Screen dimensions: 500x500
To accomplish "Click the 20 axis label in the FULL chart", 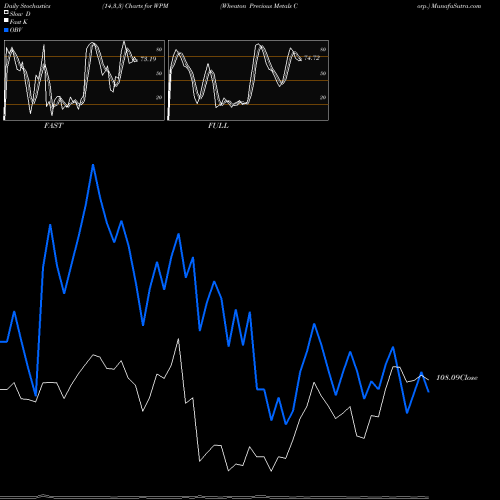I will coord(323,97).
